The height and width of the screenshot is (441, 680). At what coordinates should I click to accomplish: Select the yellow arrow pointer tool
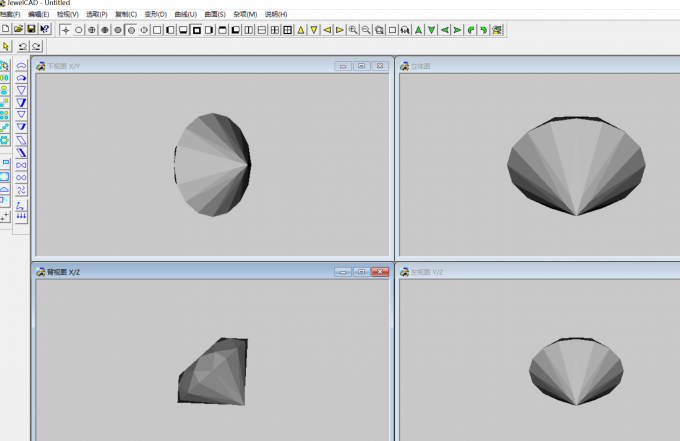click(6, 46)
